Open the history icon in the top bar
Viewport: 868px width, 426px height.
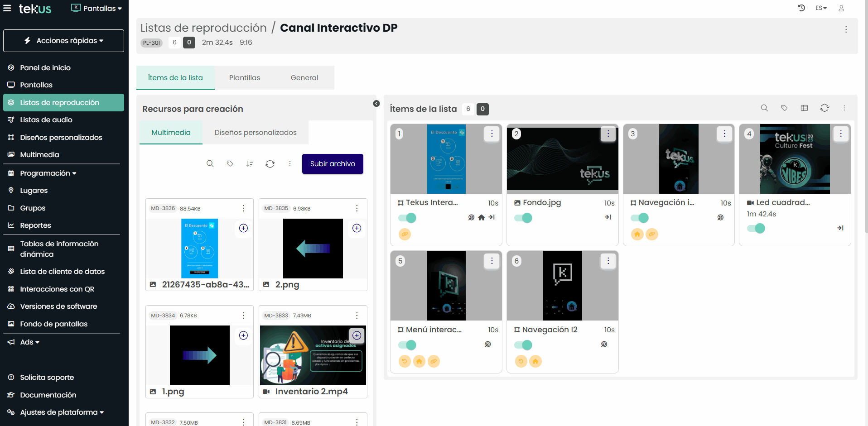click(x=801, y=8)
